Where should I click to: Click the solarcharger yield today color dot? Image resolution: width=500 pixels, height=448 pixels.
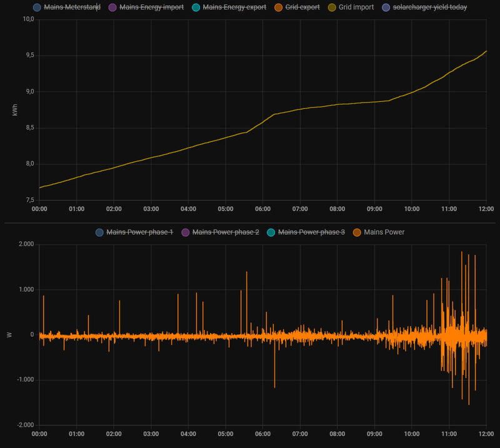point(386,7)
